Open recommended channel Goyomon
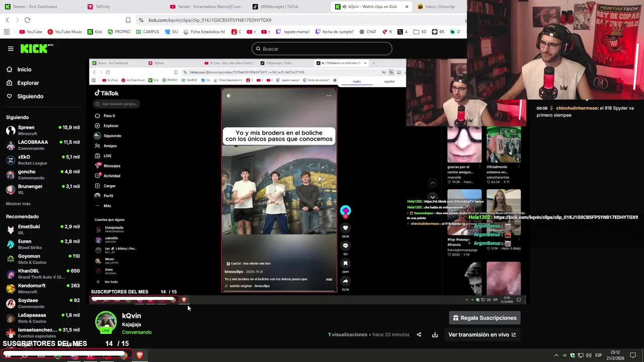Viewport: 644px width, 362px height. (x=43, y=259)
